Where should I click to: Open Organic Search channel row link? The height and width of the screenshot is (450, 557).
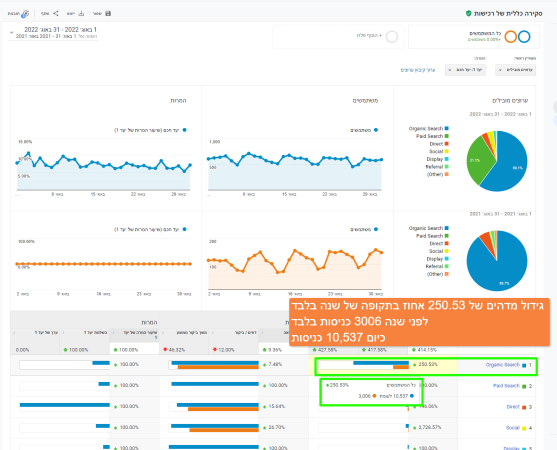(x=503, y=365)
